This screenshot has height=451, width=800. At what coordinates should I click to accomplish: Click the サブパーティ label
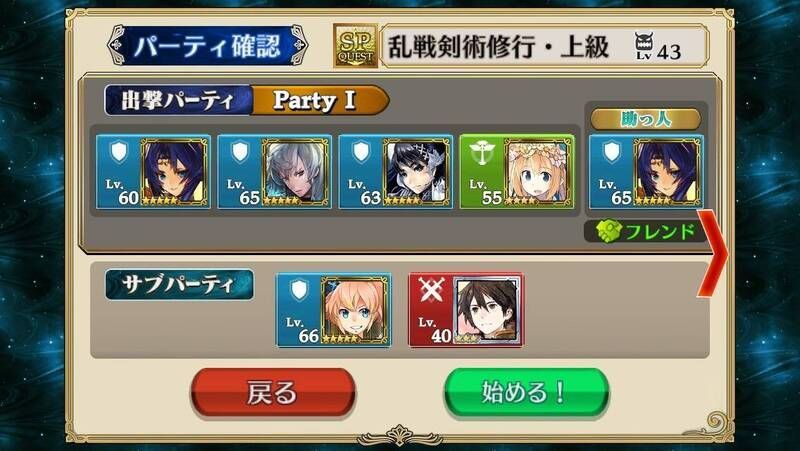pyautogui.click(x=179, y=284)
